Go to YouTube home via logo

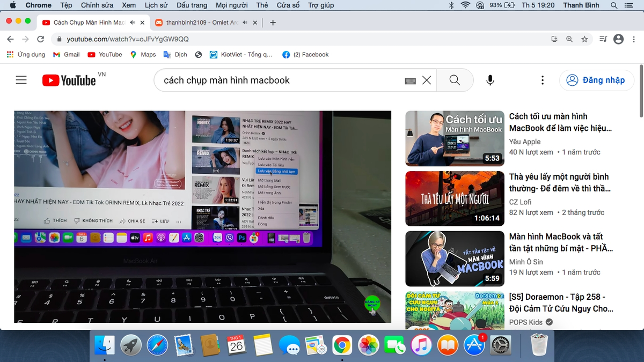(x=69, y=80)
